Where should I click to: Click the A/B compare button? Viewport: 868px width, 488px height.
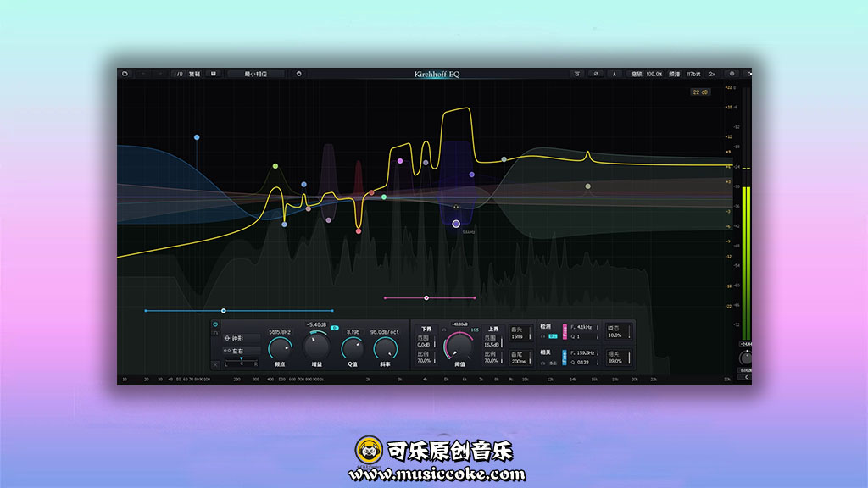(178, 74)
